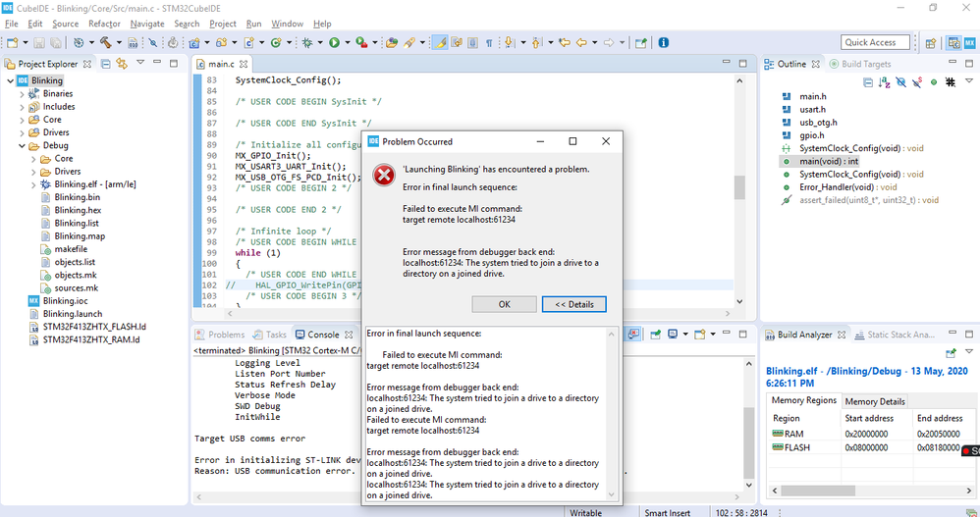The height and width of the screenshot is (517, 980).
Task: Toggle Pin Editor in toolbar
Action: 641,42
